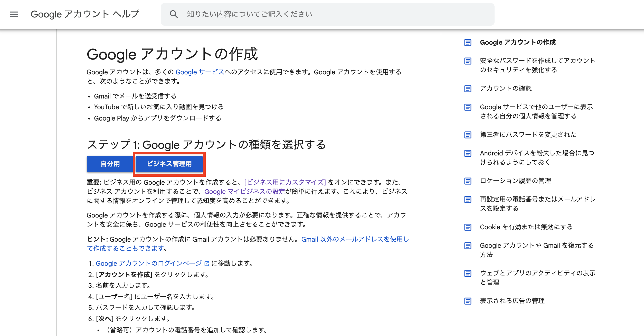Click the article icon beside Google アカウントの作成
The width and height of the screenshot is (644, 336).
coord(467,42)
